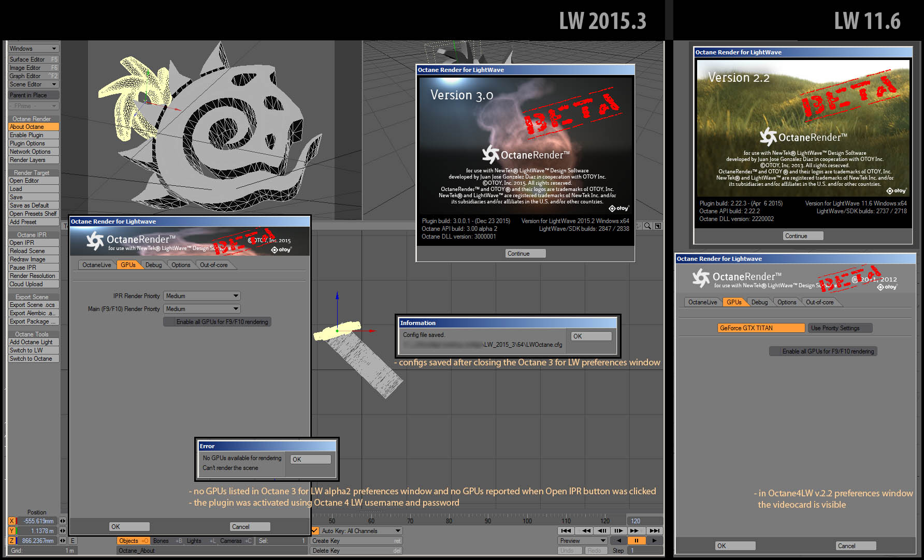Image resolution: width=924 pixels, height=560 pixels.
Task: Switch to OctaneLive tab in LW 2015.3 preferences
Action: point(97,265)
